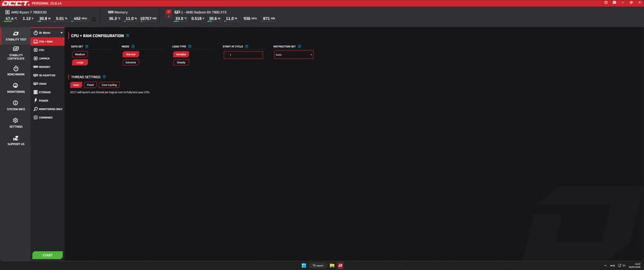Show Data Set help info icon
Screen dimensions: 644x270
[87, 46]
